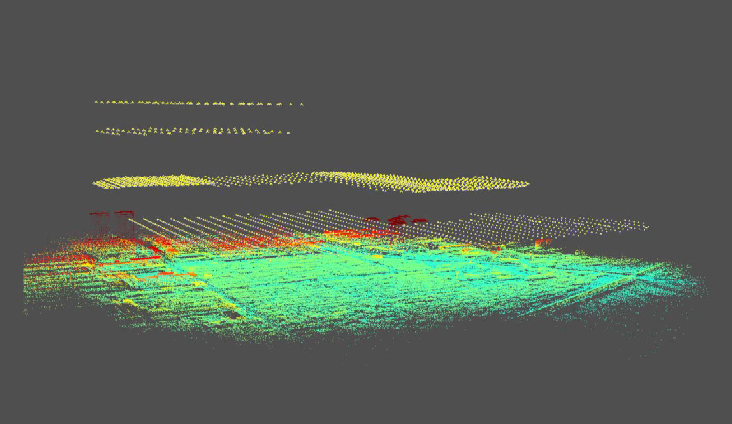Pick the left end of topmost yellow row
The height and width of the screenshot is (424, 732).
coord(97,102)
